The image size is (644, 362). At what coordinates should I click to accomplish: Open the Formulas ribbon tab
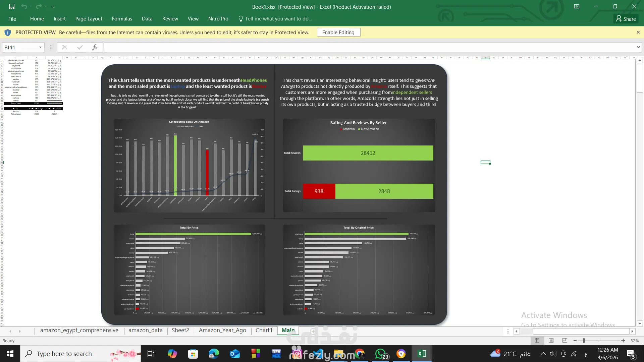tap(122, 19)
